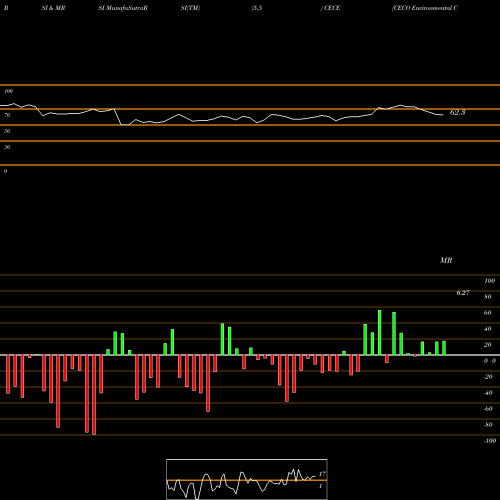
Task: Click the RSI axis label 100
Action: (9, 91)
